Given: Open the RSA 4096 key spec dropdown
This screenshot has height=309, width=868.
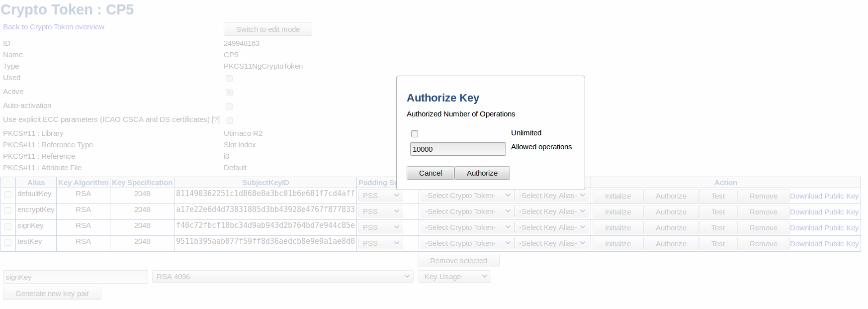Looking at the screenshot, I should point(282,277).
